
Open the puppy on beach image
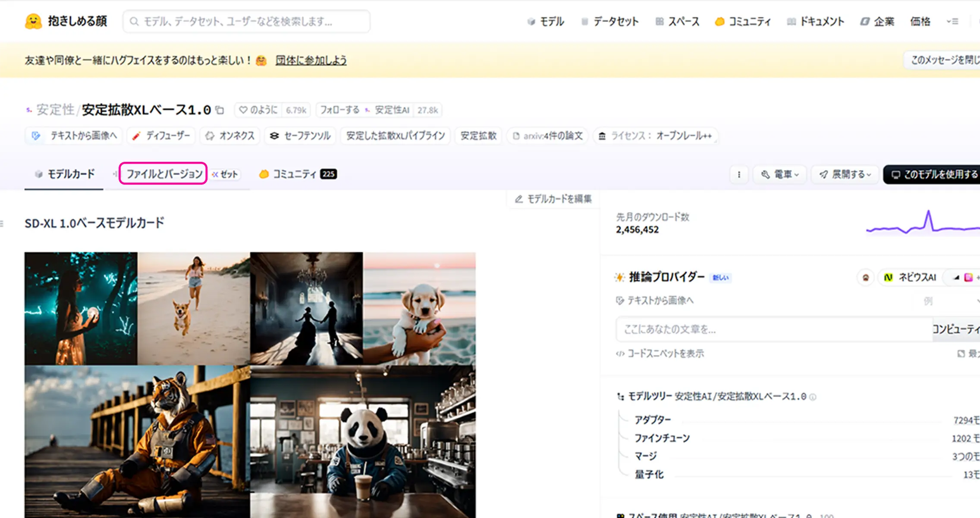419,309
